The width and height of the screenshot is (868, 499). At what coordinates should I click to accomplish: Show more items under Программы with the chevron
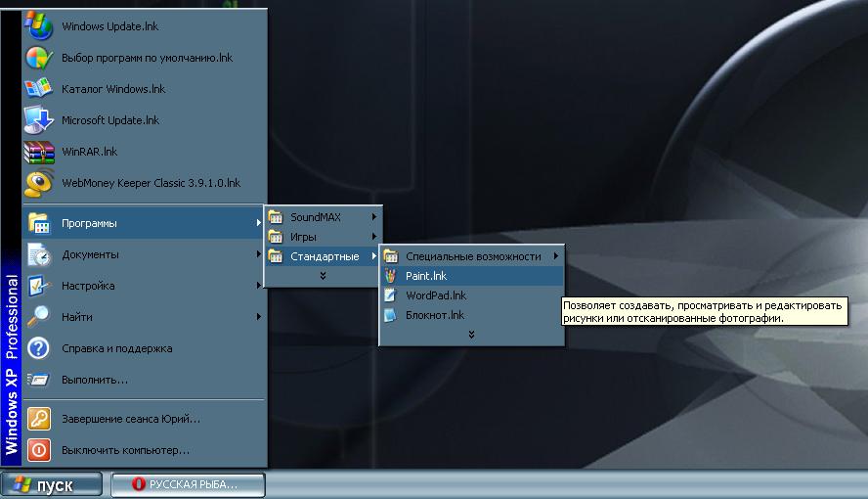pyautogui.click(x=323, y=276)
